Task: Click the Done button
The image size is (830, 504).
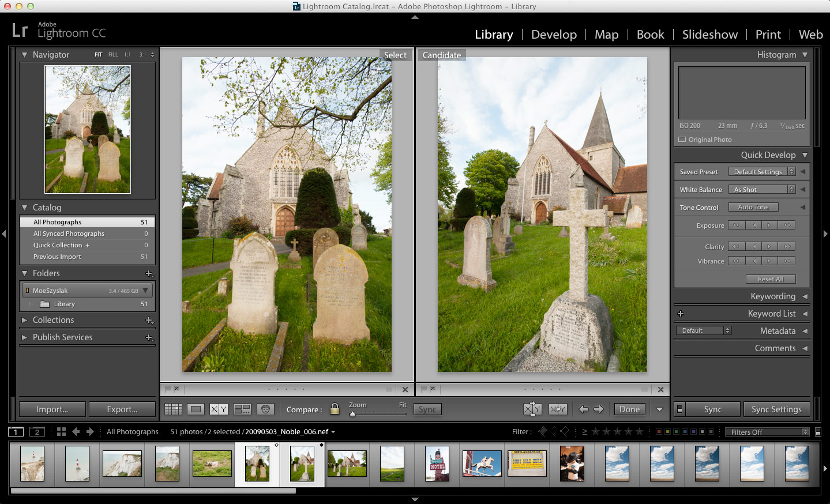Action: click(629, 409)
